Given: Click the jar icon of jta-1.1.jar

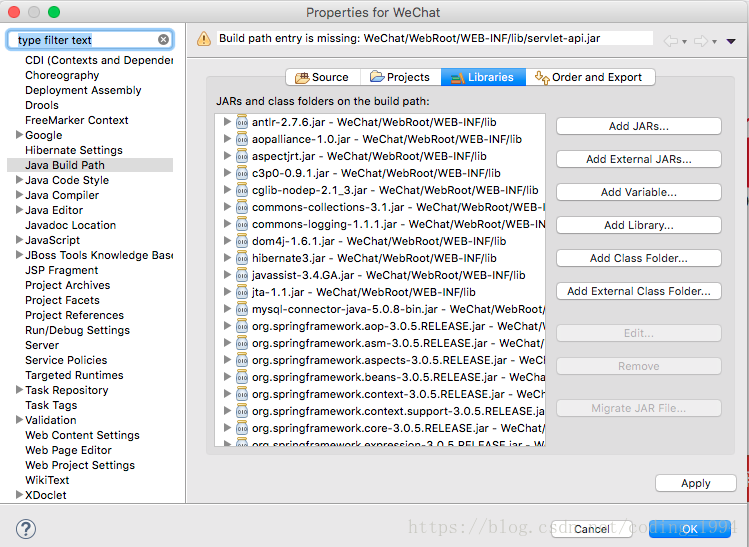Looking at the screenshot, I should [x=242, y=292].
